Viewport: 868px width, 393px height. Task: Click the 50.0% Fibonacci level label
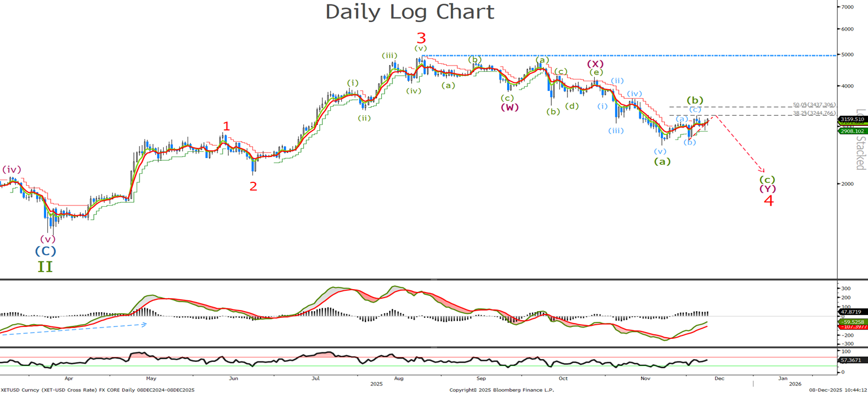pyautogui.click(x=814, y=105)
